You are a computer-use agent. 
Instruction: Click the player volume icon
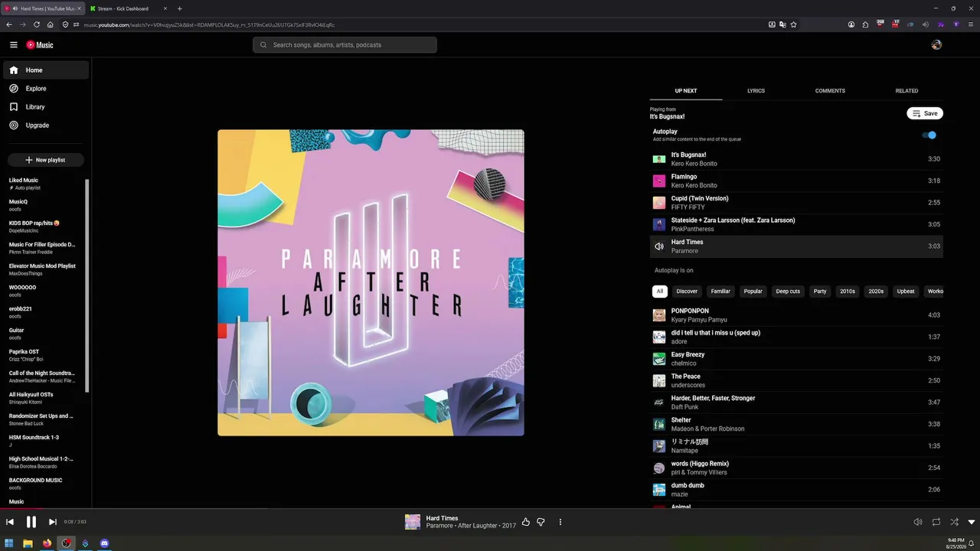(x=918, y=522)
